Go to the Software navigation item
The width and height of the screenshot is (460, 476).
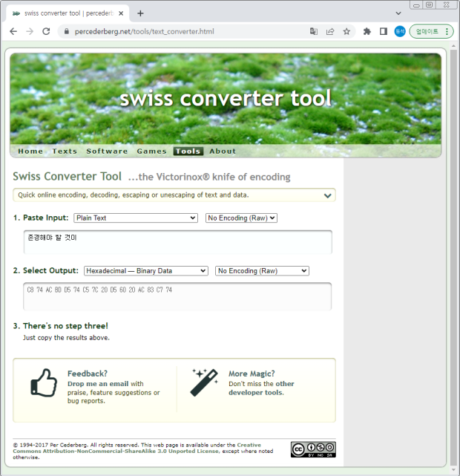point(107,151)
